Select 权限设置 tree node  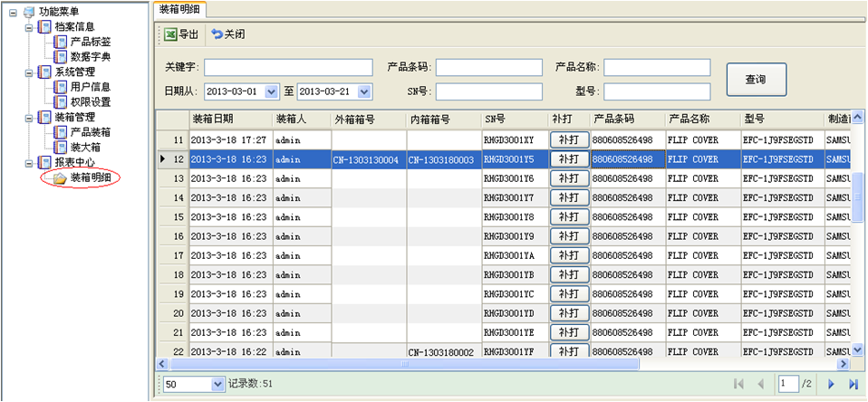tap(90, 101)
